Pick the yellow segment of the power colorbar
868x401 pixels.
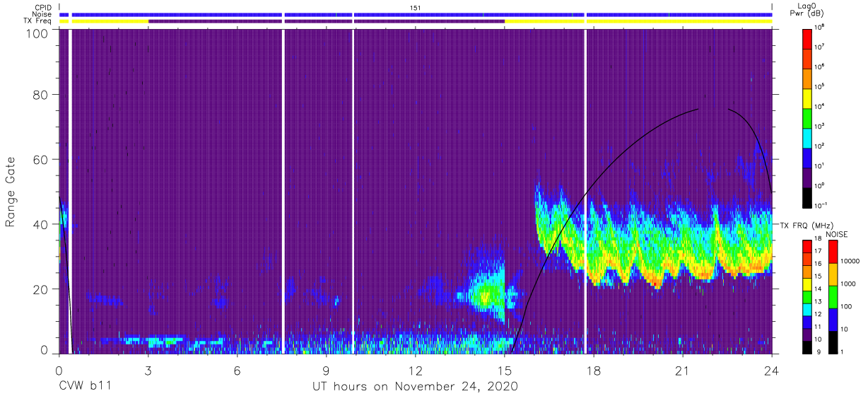click(809, 97)
